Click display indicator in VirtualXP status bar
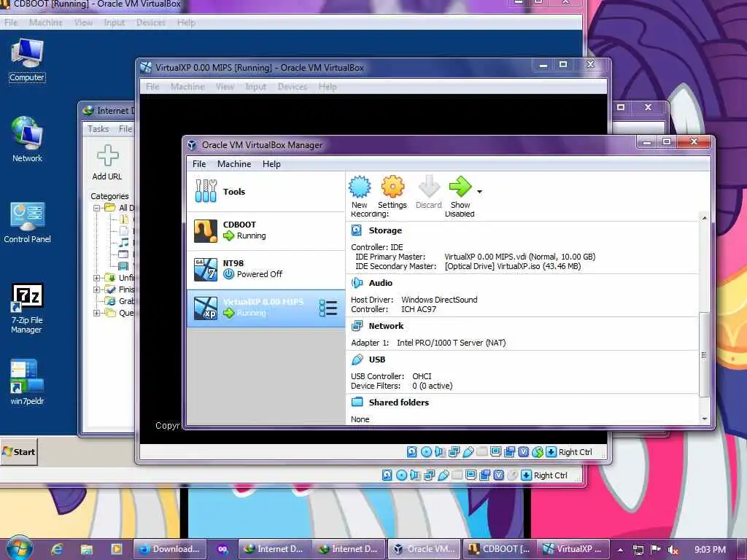The width and height of the screenshot is (747, 560). (x=495, y=451)
